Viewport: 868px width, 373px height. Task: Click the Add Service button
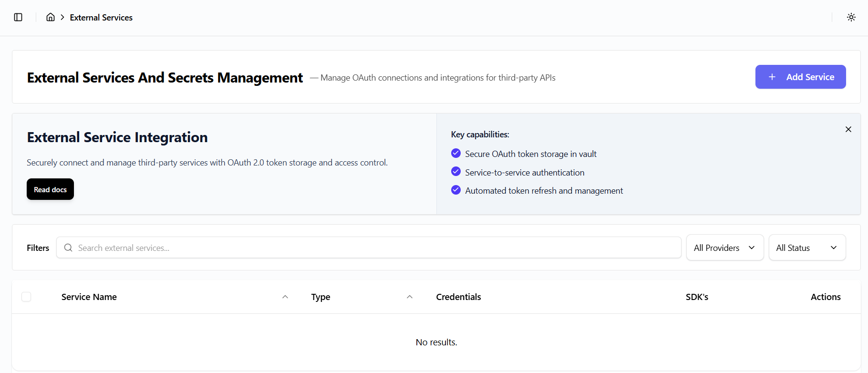point(801,77)
